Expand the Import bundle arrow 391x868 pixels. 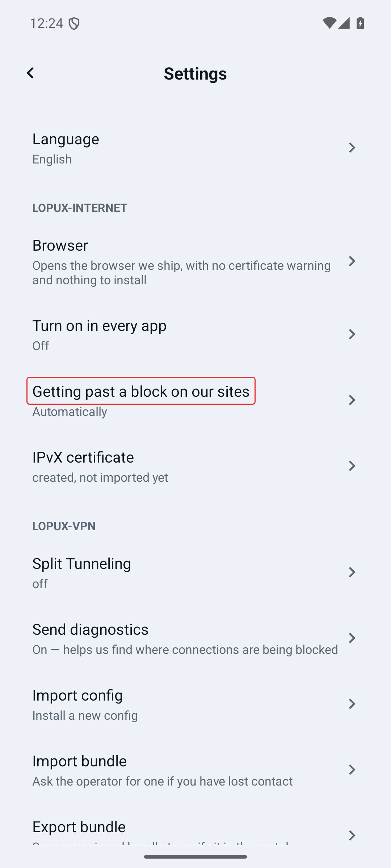(352, 770)
